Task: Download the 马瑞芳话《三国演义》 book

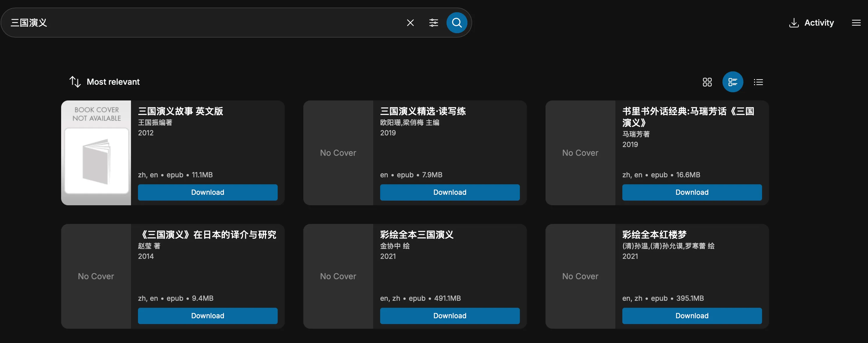Action: tap(692, 192)
